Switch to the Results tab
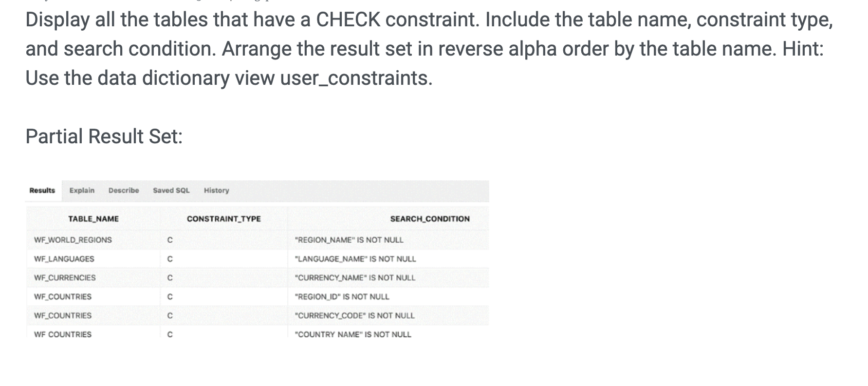 pos(42,191)
